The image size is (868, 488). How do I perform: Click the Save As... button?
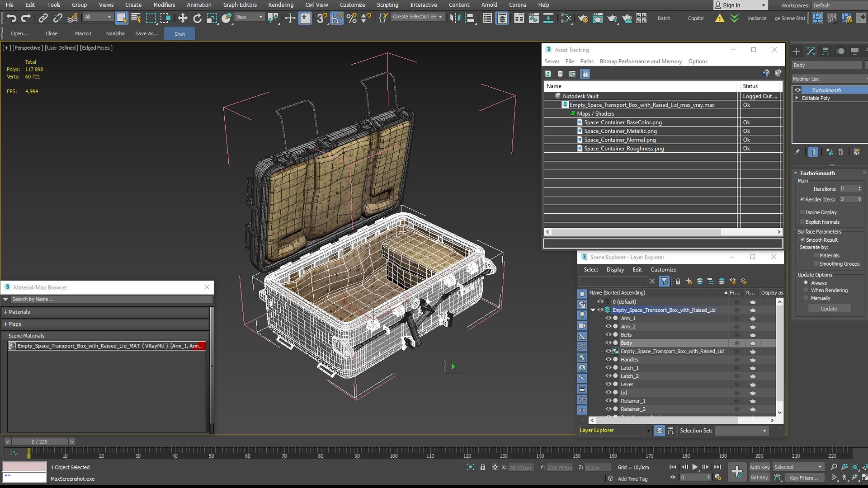point(147,33)
